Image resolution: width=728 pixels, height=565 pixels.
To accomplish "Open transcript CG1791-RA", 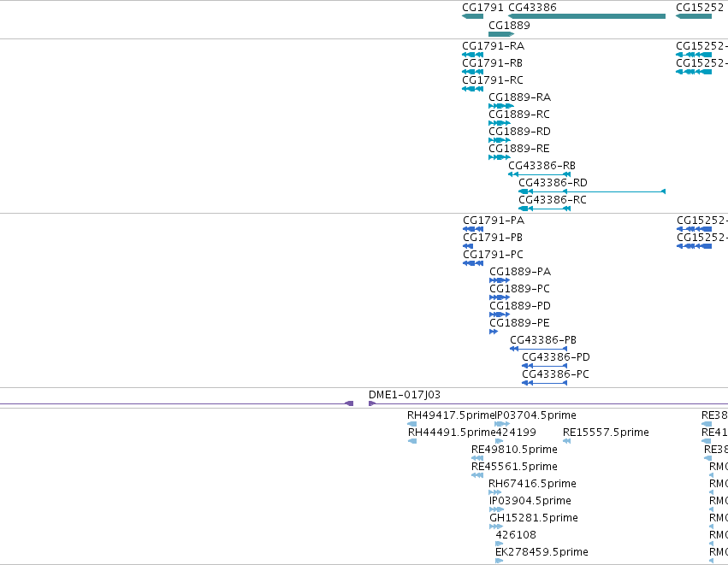I will pyautogui.click(x=493, y=46).
